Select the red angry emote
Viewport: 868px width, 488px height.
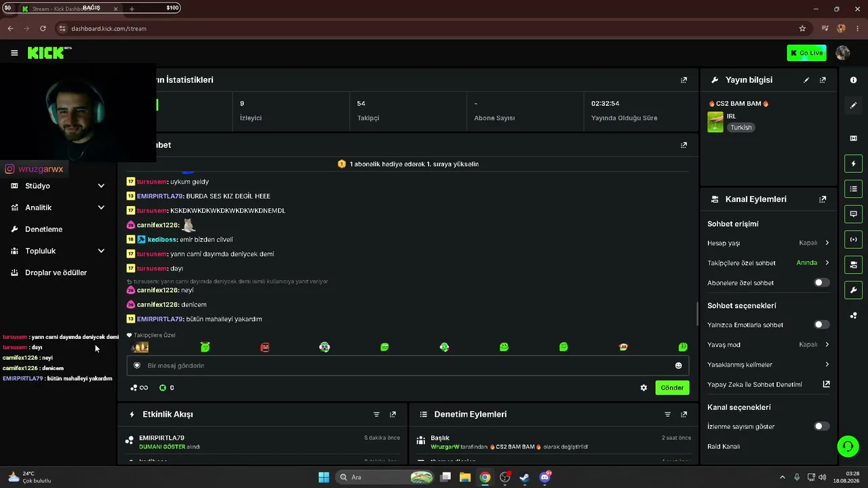pos(265,347)
